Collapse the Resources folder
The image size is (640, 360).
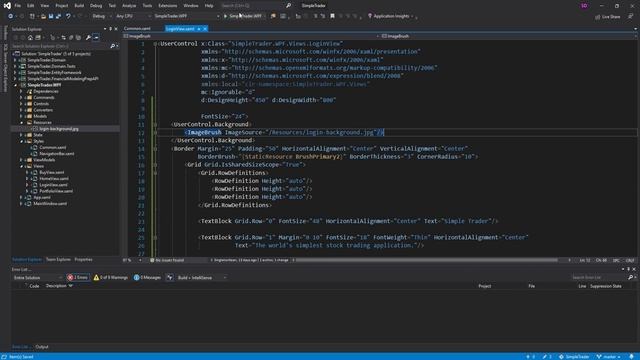click(21, 122)
